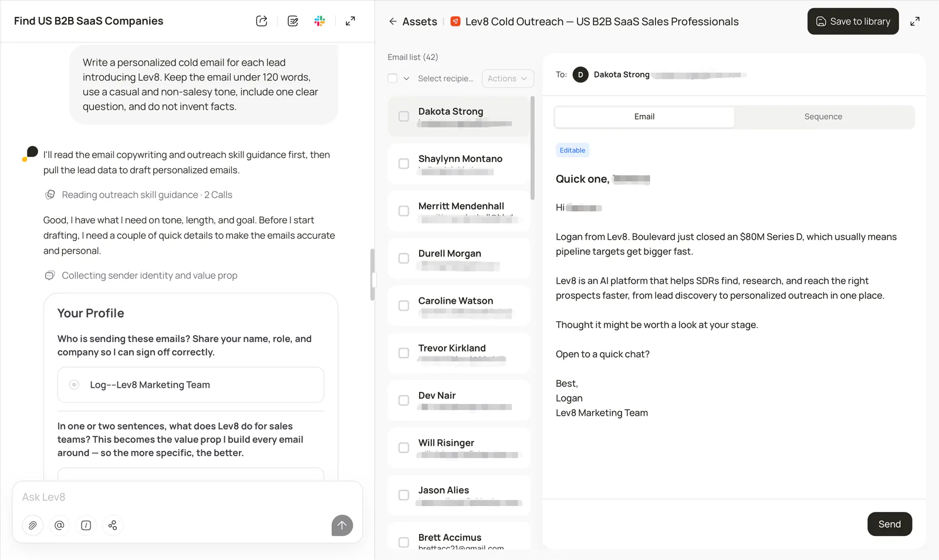Click the panel divider handle
939x560 pixels.
point(374,280)
